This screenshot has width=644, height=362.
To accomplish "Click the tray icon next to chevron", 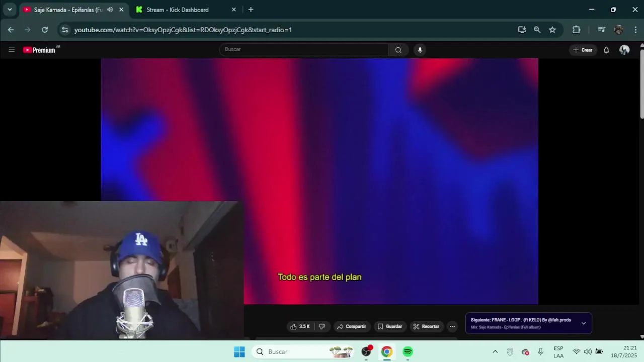I will (510, 352).
